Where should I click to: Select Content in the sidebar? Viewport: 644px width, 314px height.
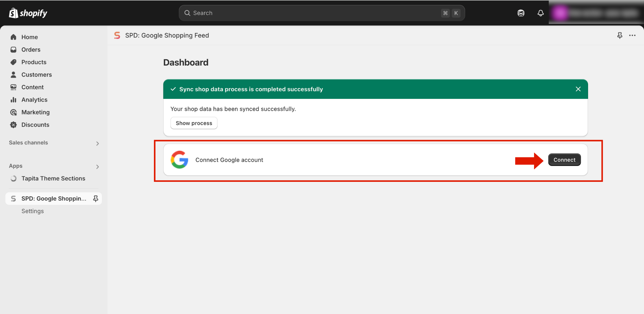[54, 87]
